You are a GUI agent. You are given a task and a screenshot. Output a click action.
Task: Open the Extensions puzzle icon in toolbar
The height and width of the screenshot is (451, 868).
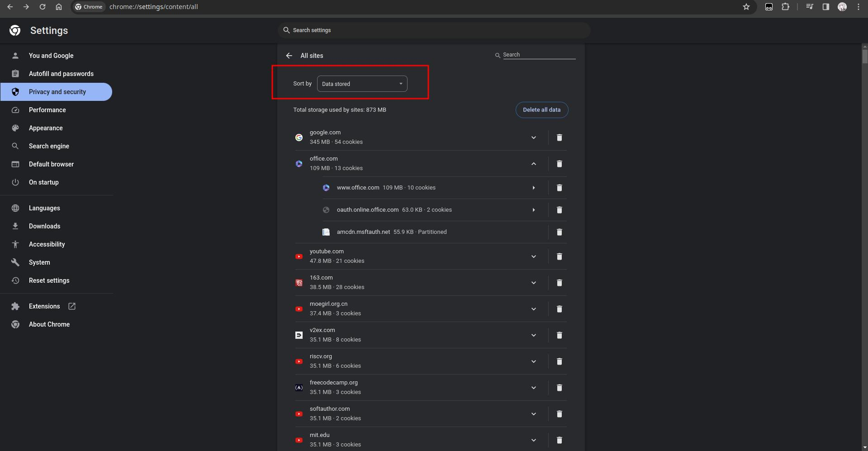786,7
